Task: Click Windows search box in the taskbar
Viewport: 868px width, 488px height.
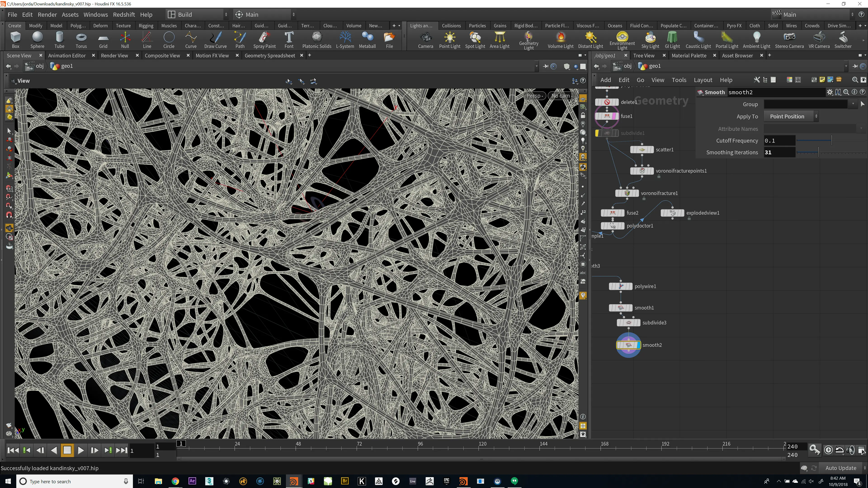Action: pyautogui.click(x=74, y=481)
